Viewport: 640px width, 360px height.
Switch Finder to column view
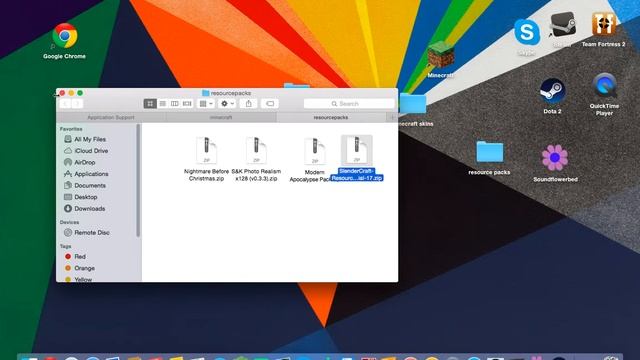click(x=175, y=104)
